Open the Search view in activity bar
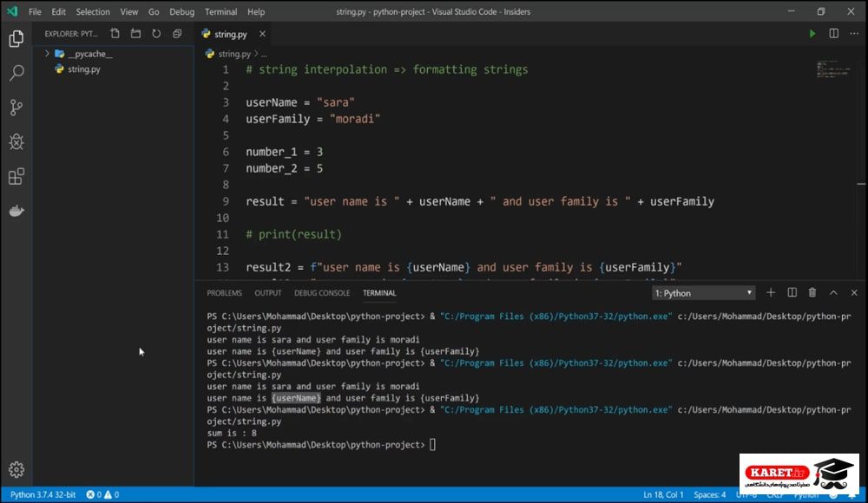The height and width of the screenshot is (503, 868). [16, 73]
